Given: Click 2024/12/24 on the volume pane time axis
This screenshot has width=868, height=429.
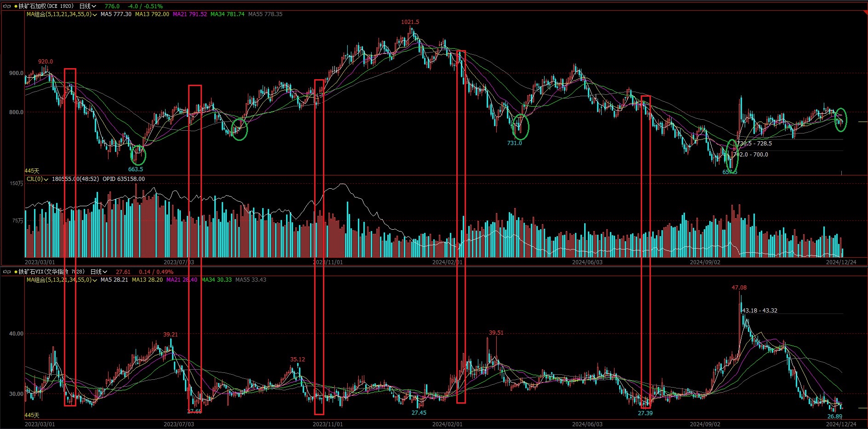Looking at the screenshot, I should pos(841,262).
